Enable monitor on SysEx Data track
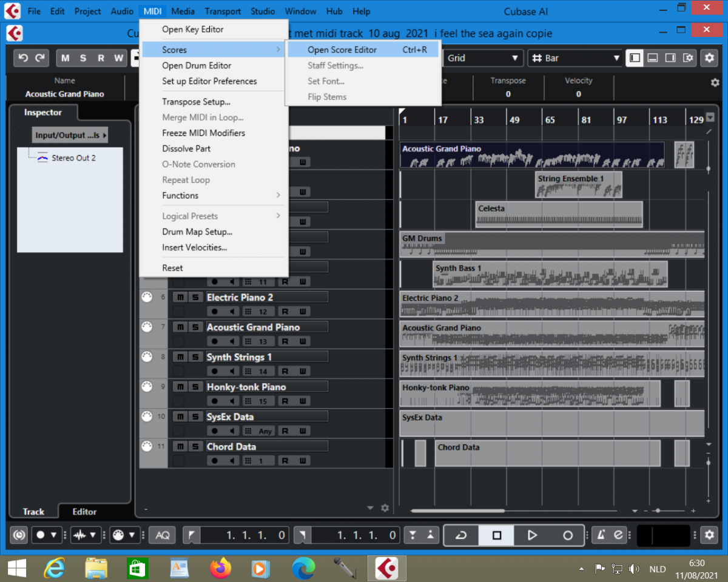The height and width of the screenshot is (582, 728). pos(232,431)
